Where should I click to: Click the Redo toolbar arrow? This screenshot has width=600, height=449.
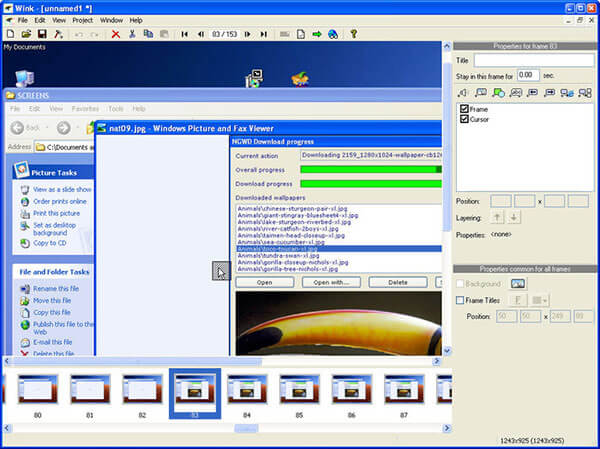pyautogui.click(x=94, y=34)
